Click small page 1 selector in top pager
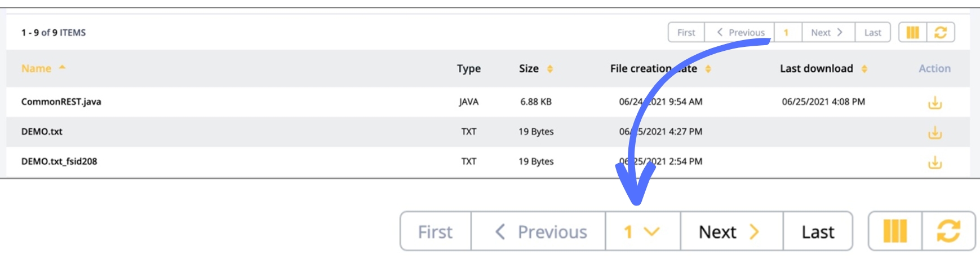Viewport: 980px width, 267px height. coord(787,33)
